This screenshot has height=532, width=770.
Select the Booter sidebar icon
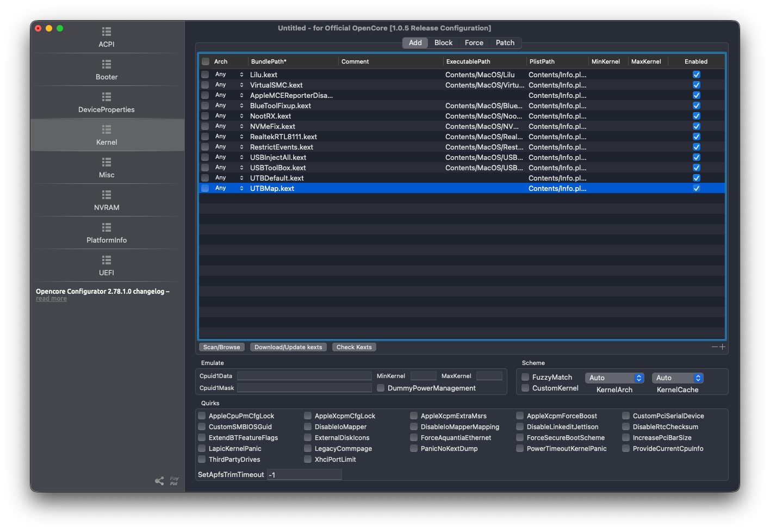tap(107, 64)
